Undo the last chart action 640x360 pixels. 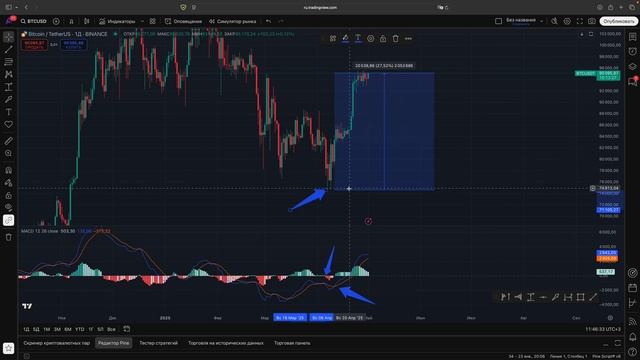268,21
